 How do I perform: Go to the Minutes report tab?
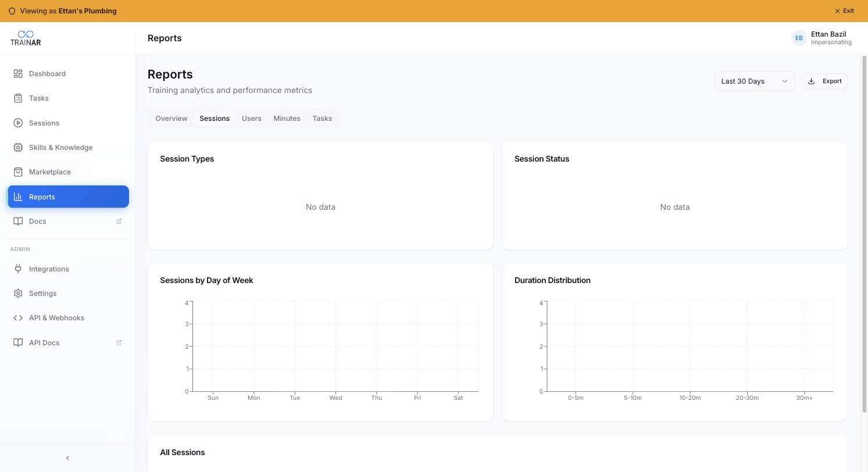(287, 119)
